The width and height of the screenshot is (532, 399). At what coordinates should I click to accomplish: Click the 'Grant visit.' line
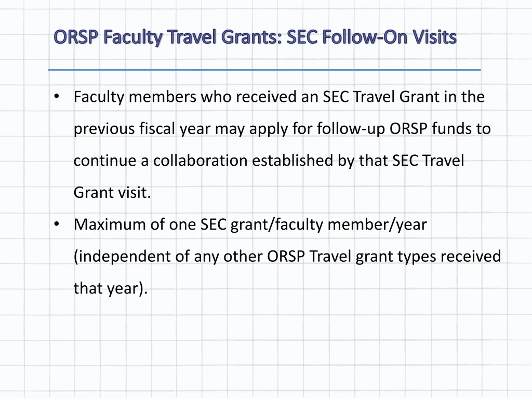pos(112,193)
